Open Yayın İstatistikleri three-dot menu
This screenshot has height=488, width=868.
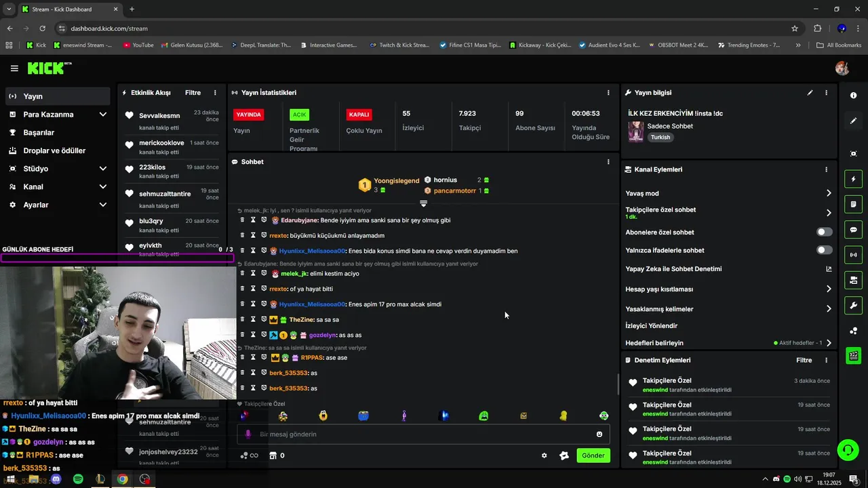(x=608, y=93)
